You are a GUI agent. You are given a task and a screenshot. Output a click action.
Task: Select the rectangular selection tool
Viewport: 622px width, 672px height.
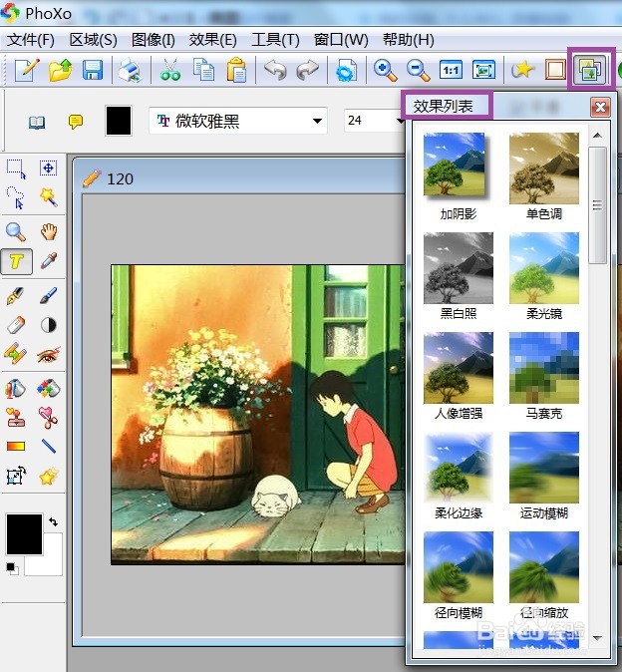click(16, 168)
